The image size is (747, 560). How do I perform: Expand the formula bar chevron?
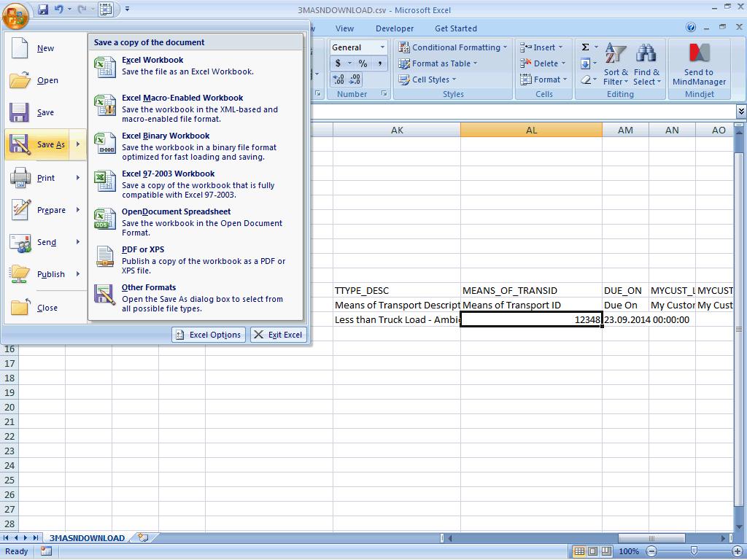[741, 111]
